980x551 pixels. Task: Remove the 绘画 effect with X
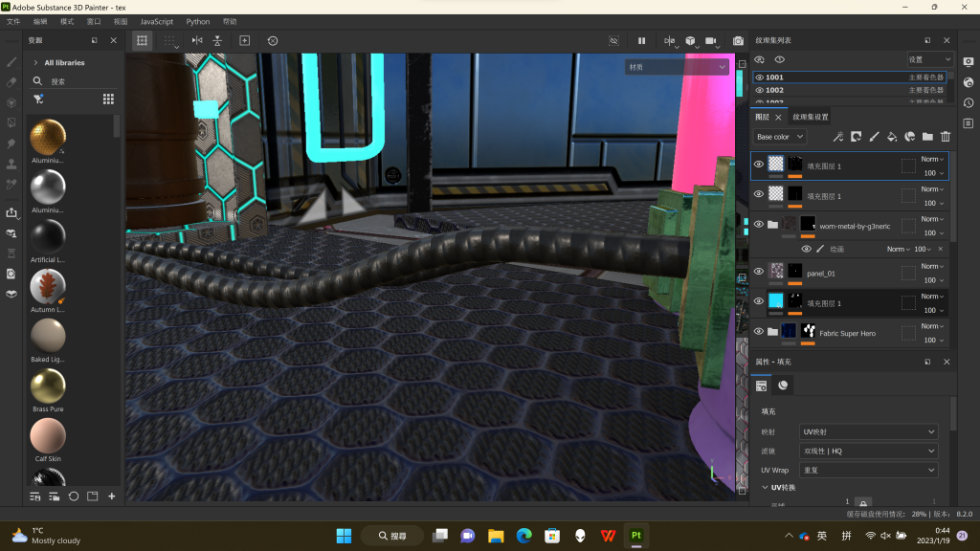[941, 249]
